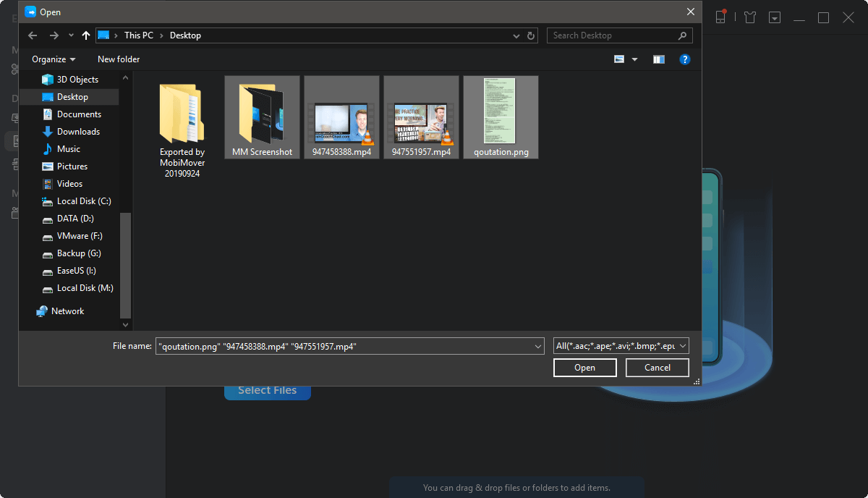
Task: Select Desktop in the address path
Action: [x=185, y=35]
